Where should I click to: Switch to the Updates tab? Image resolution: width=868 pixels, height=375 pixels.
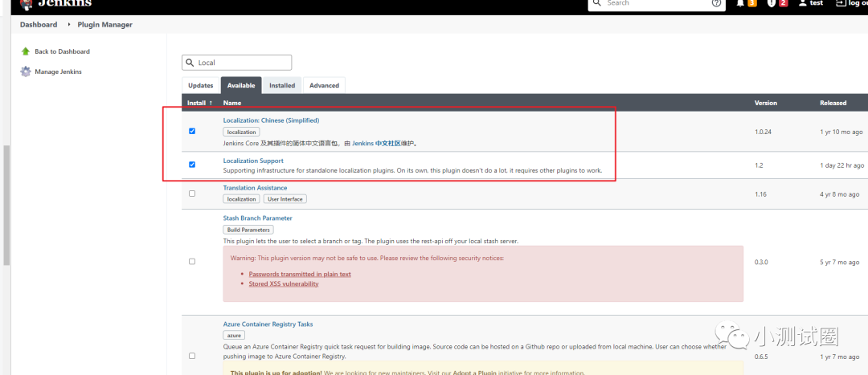pos(200,85)
